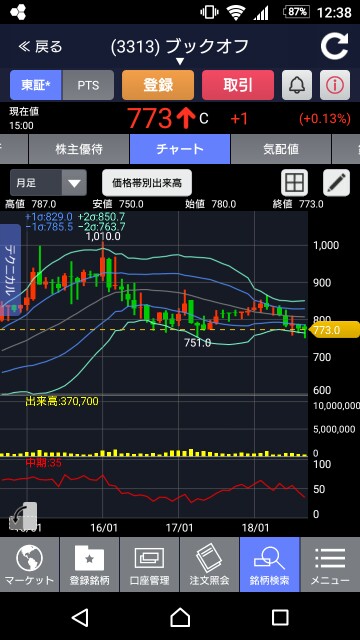The height and width of the screenshot is (640, 360).
Task: Tap the Android home navigation button
Action: (x=180, y=617)
